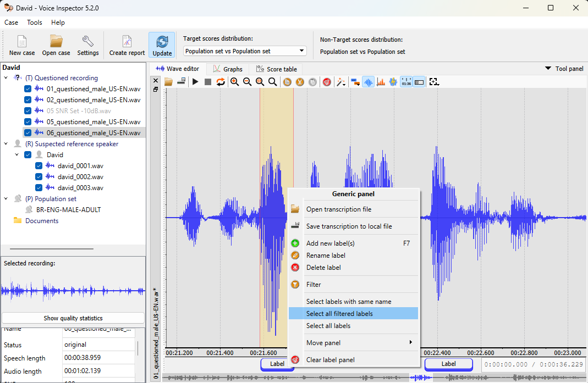Uncheck 02_questioned_male_US-EN.wav checkbox
Image resolution: width=588 pixels, height=383 pixels.
coord(28,99)
